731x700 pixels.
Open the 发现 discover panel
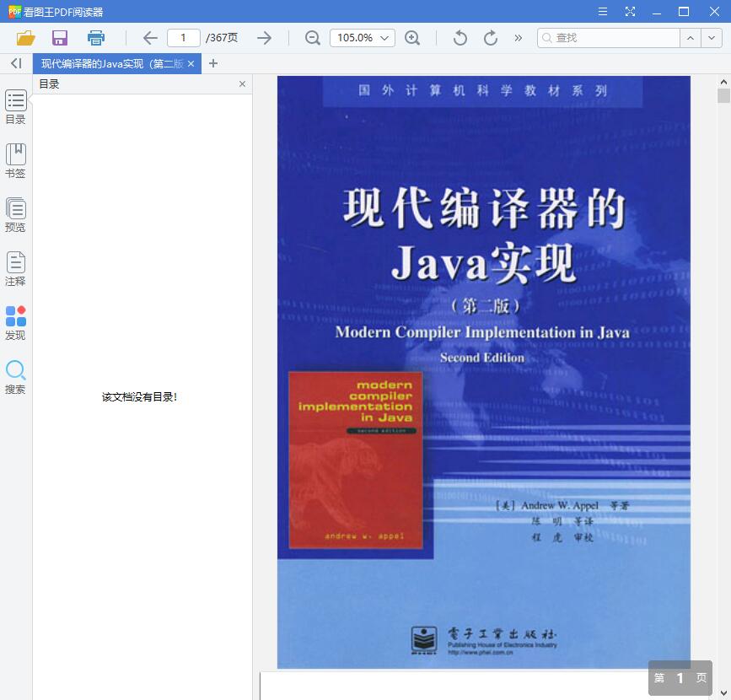point(16,323)
